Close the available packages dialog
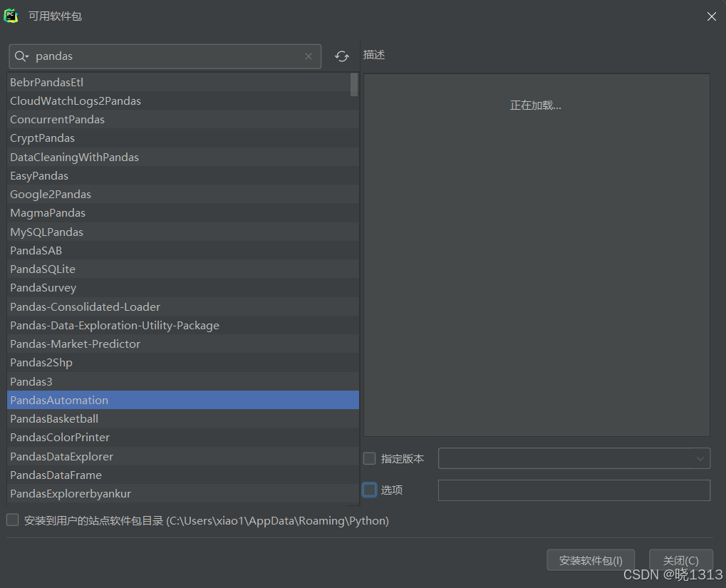 pos(712,16)
